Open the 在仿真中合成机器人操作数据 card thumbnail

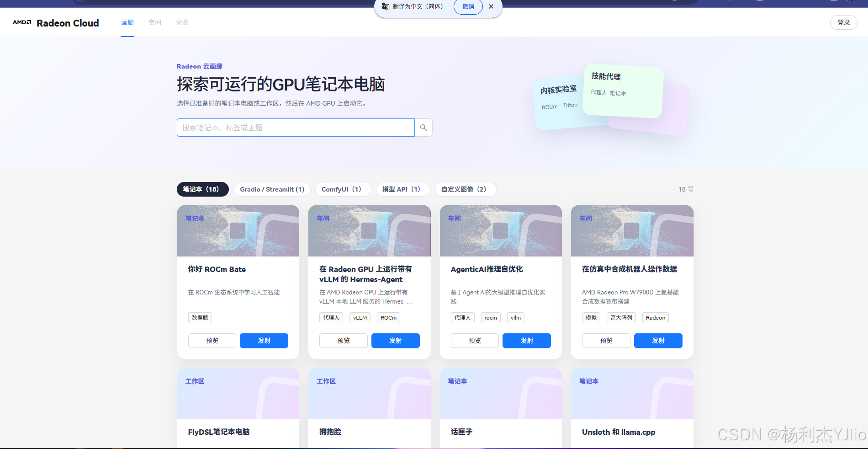(632, 231)
